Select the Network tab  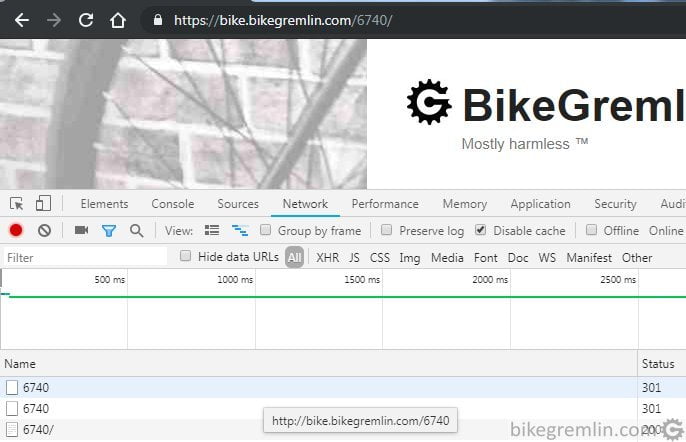pos(305,204)
